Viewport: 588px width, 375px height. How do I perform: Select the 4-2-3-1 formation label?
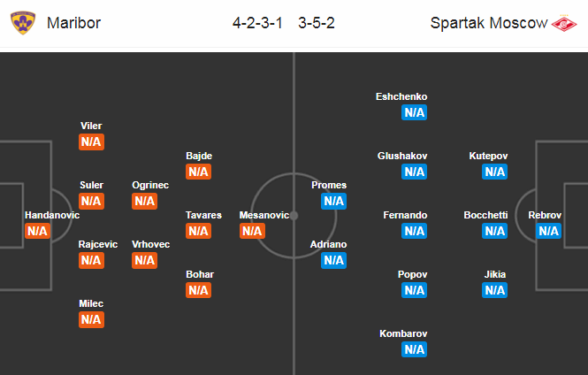click(x=257, y=23)
